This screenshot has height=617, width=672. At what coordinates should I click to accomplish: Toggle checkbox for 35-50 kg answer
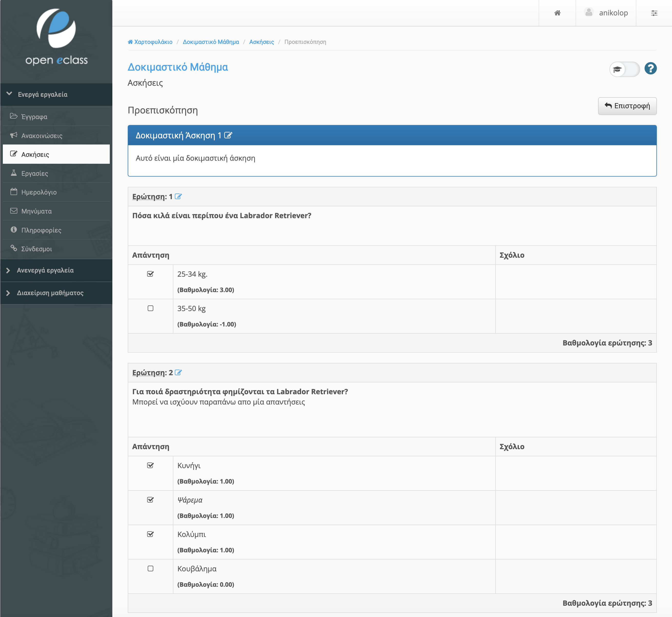point(151,308)
